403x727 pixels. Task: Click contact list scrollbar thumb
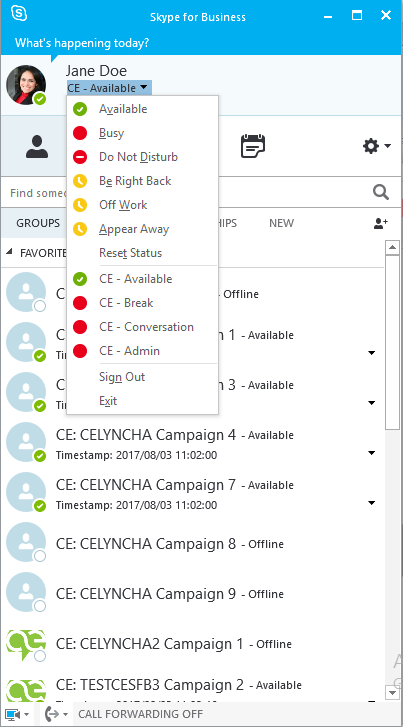(x=392, y=342)
